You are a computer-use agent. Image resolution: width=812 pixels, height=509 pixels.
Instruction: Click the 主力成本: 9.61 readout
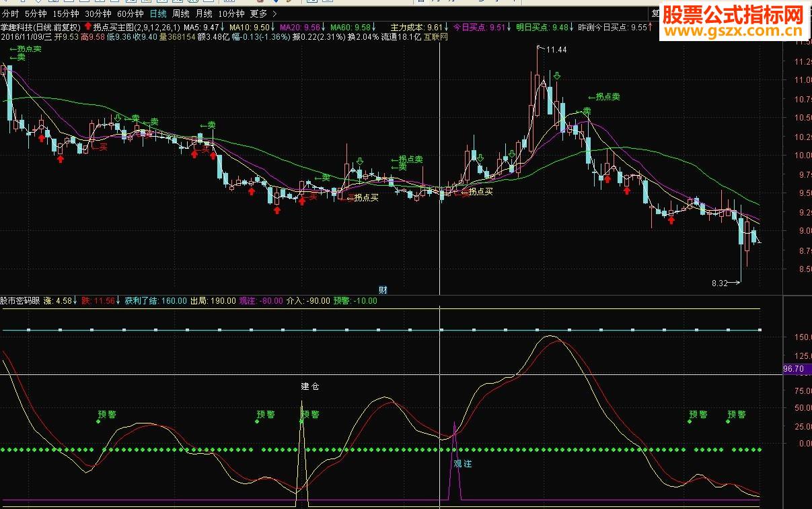416,28
